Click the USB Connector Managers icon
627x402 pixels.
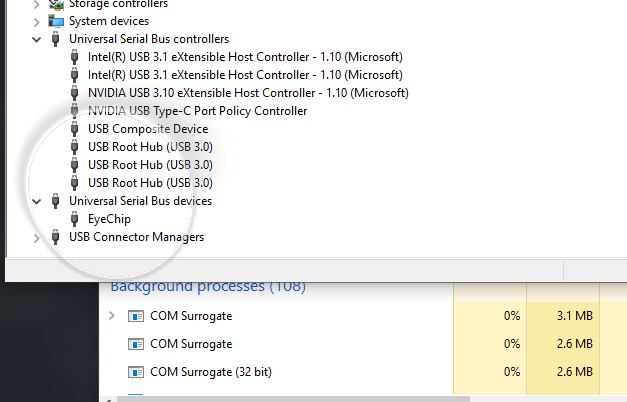point(55,237)
